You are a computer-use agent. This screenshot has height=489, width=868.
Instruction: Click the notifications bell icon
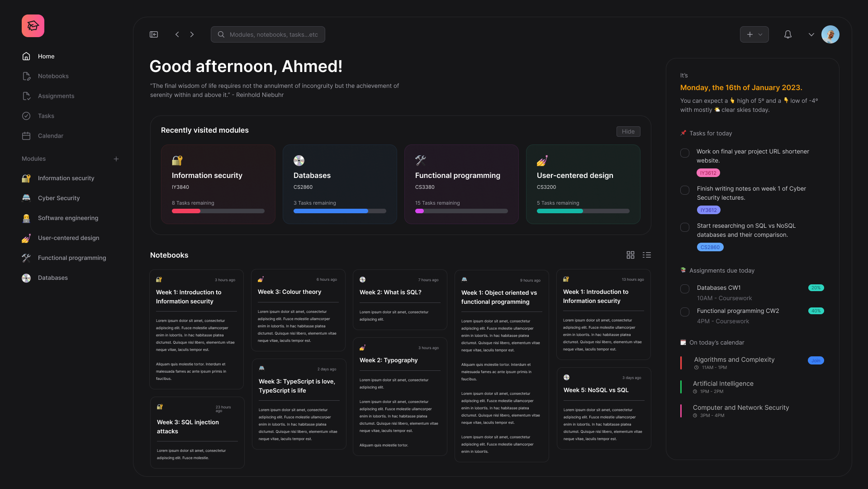click(x=787, y=34)
